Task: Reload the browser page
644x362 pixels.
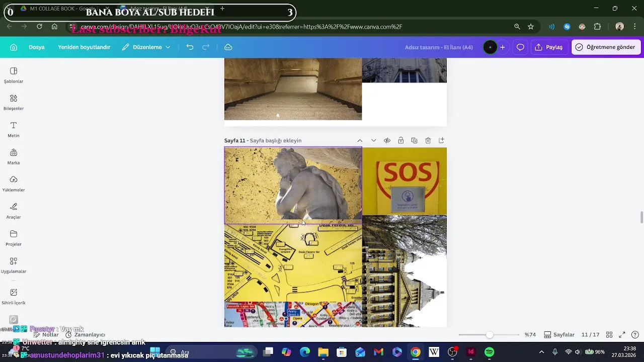Action: pyautogui.click(x=39, y=27)
